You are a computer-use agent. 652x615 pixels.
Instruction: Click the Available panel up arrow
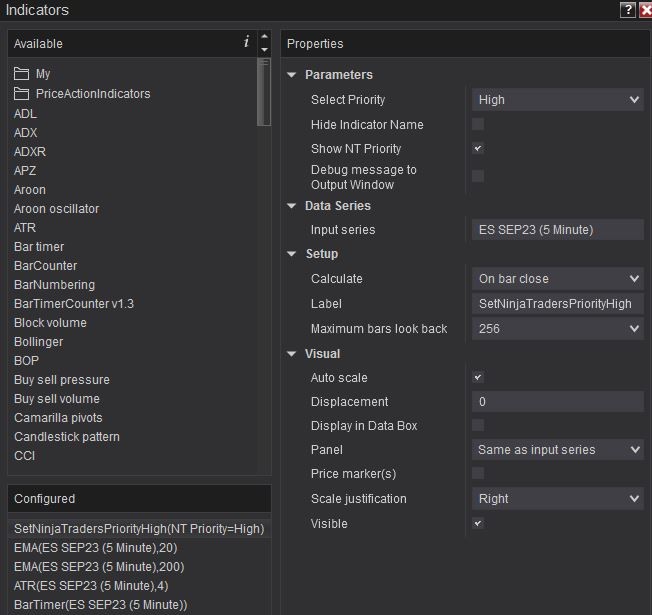(264, 38)
